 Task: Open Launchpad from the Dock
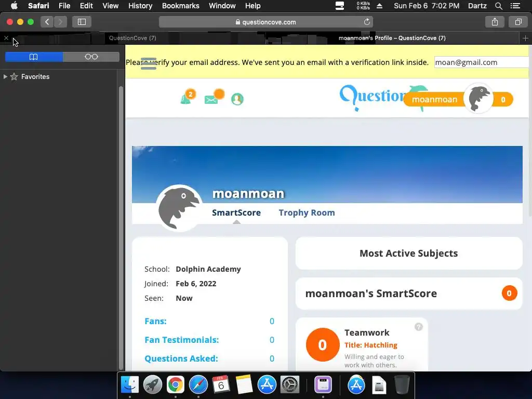153,385
